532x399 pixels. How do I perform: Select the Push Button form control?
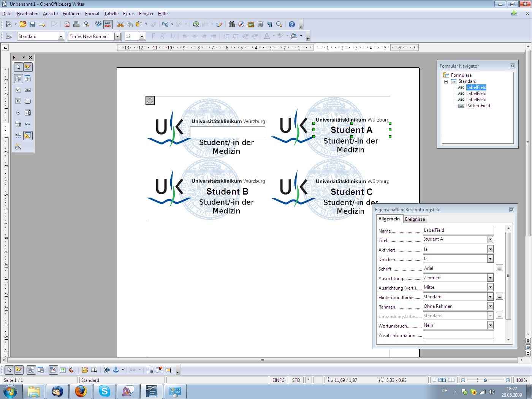[x=28, y=101]
